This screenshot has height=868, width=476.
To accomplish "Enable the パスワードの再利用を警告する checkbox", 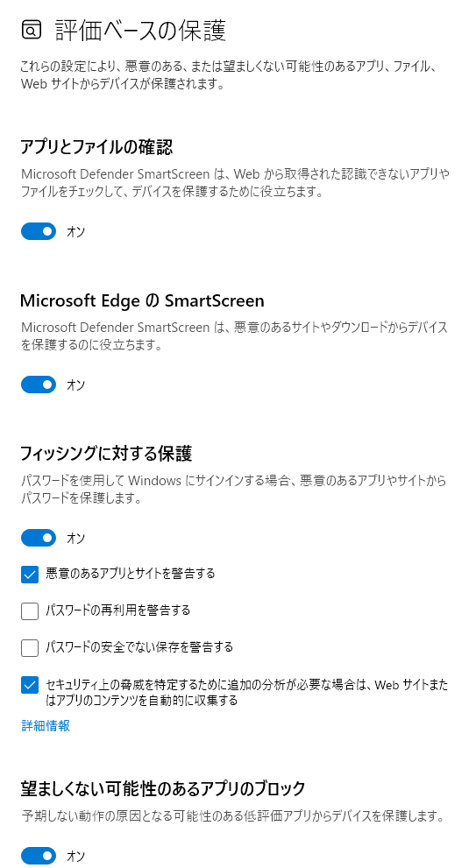I will (x=30, y=611).
